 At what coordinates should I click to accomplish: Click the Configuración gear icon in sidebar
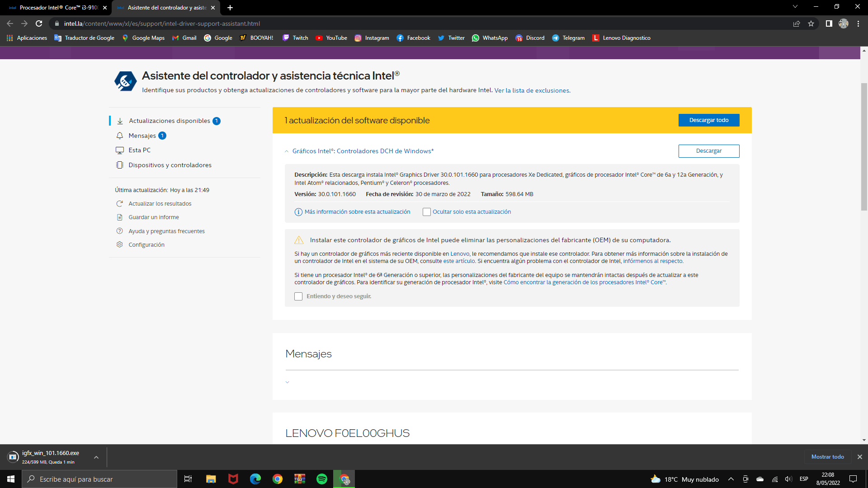click(x=120, y=244)
